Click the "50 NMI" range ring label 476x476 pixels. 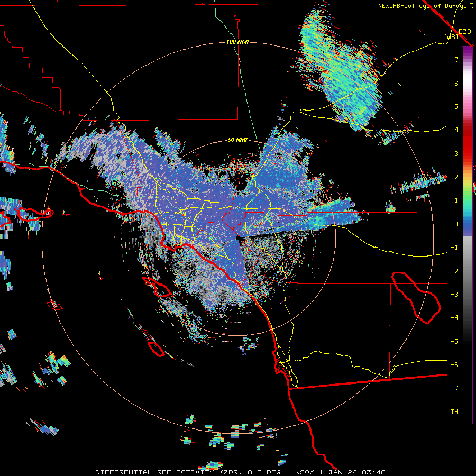237,140
